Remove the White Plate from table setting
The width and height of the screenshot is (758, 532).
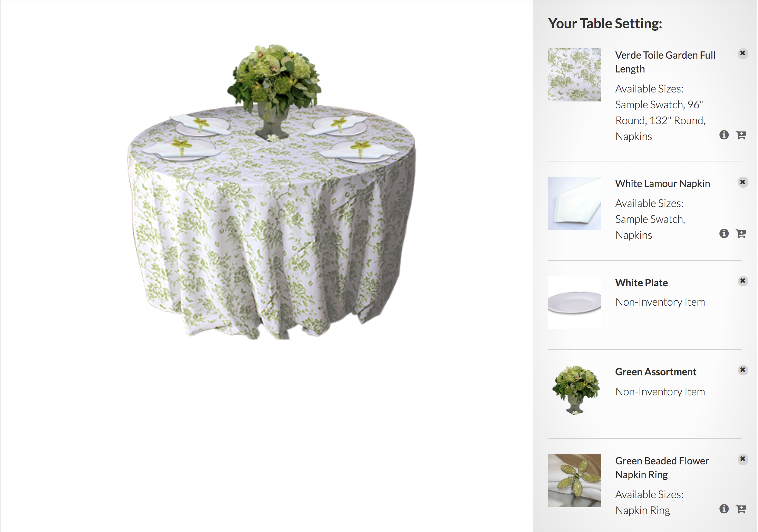click(743, 281)
